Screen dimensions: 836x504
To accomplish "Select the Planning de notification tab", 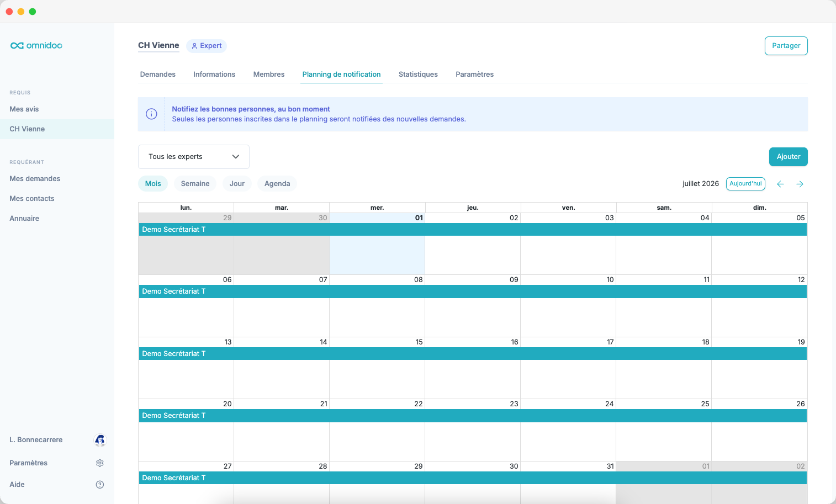I will (341, 75).
